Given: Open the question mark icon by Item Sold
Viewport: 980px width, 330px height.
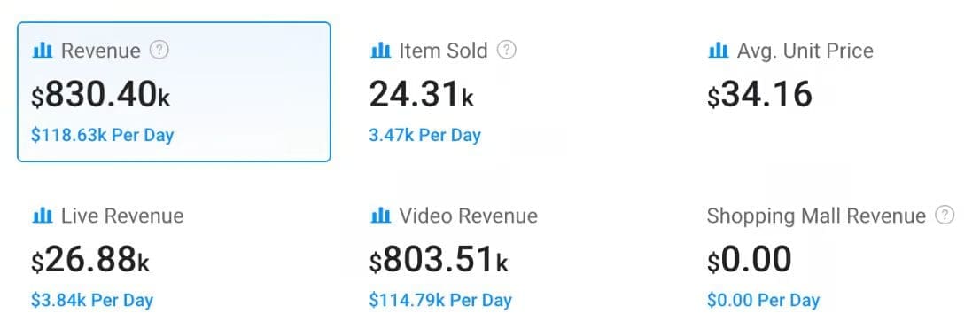Looking at the screenshot, I should point(506,50).
